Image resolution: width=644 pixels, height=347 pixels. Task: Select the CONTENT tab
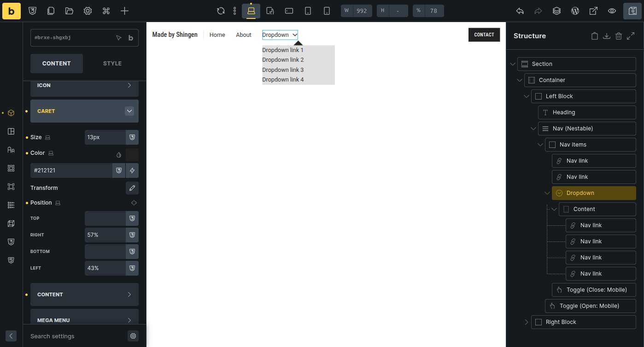point(57,64)
